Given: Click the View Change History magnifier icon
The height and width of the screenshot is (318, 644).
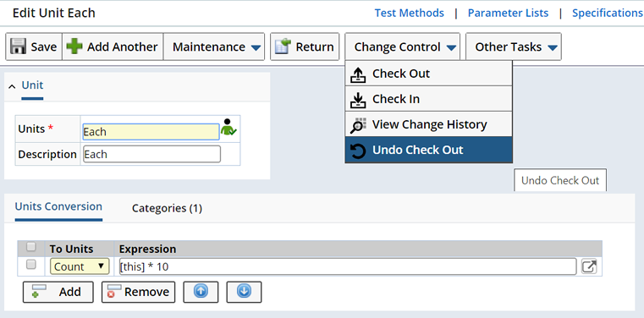Looking at the screenshot, I should pos(358,124).
